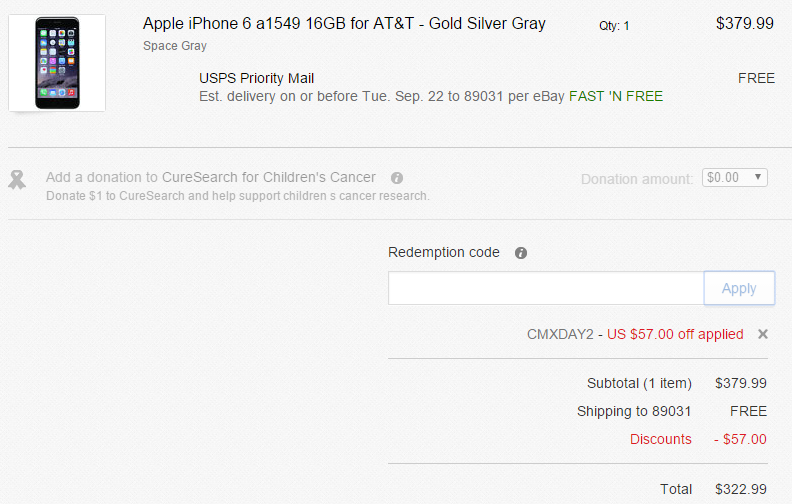Click the Qty: 1 quantity label

tap(614, 26)
